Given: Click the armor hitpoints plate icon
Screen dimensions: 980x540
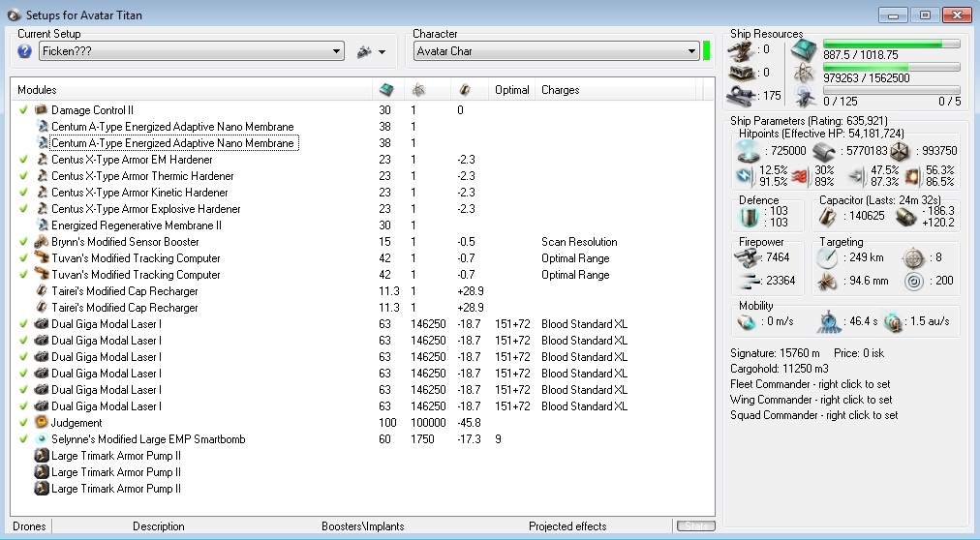Looking at the screenshot, I should click(x=824, y=151).
